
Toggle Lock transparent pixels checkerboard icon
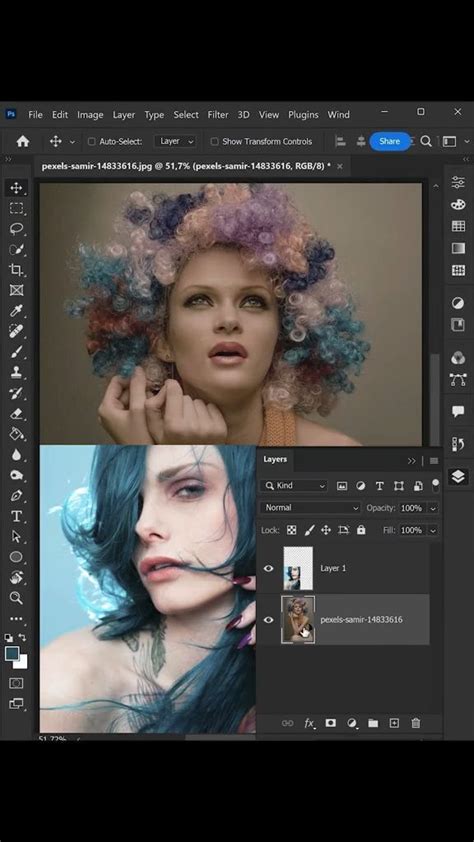coord(291,530)
